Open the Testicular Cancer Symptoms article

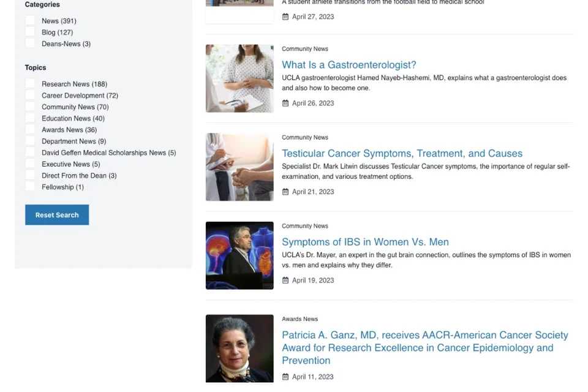pos(402,153)
